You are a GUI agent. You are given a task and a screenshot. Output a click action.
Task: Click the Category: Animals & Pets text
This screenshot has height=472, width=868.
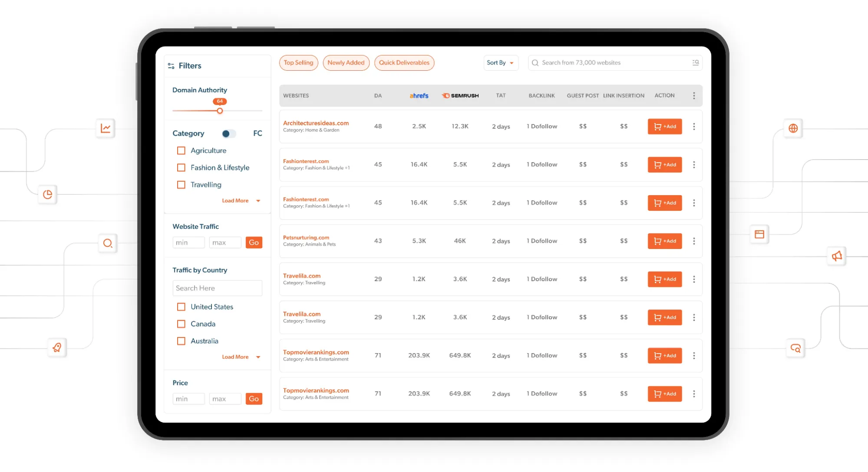[310, 245]
